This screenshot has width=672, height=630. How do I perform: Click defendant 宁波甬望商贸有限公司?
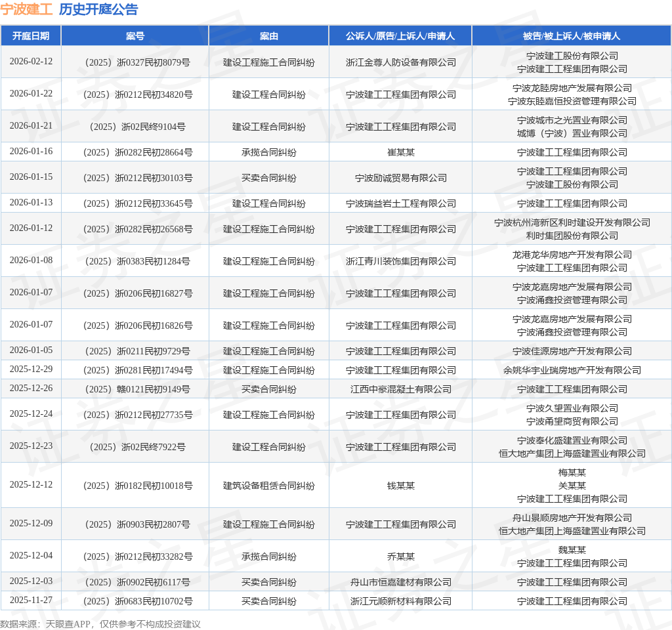(x=572, y=421)
